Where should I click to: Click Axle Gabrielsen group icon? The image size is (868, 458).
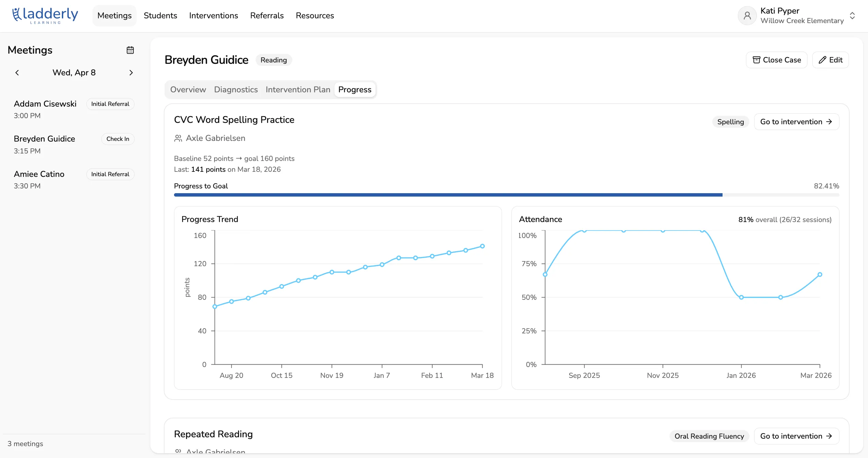(178, 138)
